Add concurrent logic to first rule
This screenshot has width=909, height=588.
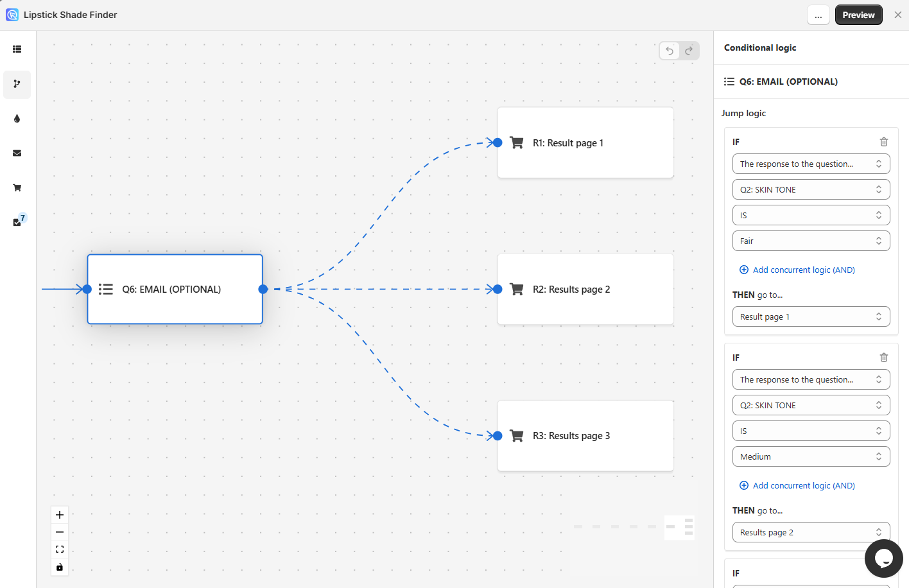point(797,270)
